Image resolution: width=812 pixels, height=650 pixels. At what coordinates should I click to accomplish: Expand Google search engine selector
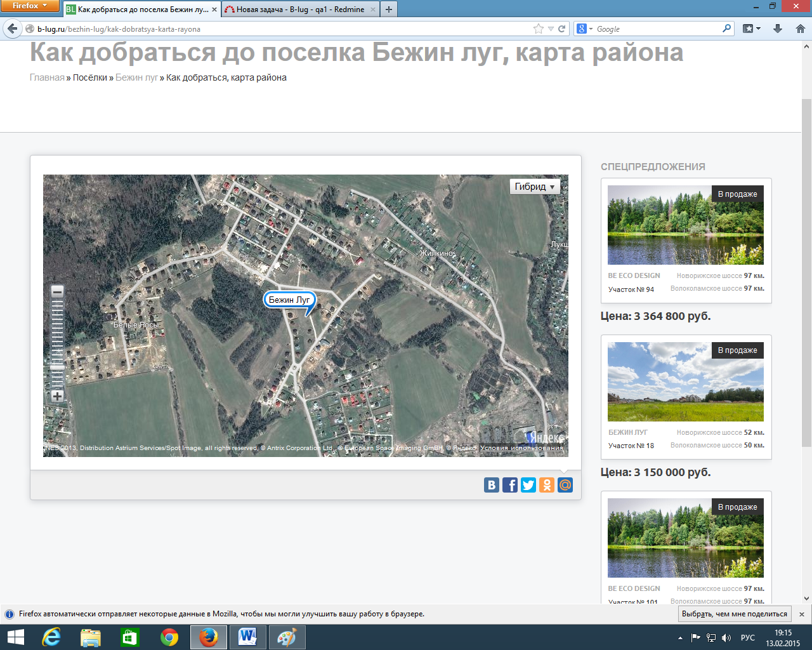[x=584, y=29]
